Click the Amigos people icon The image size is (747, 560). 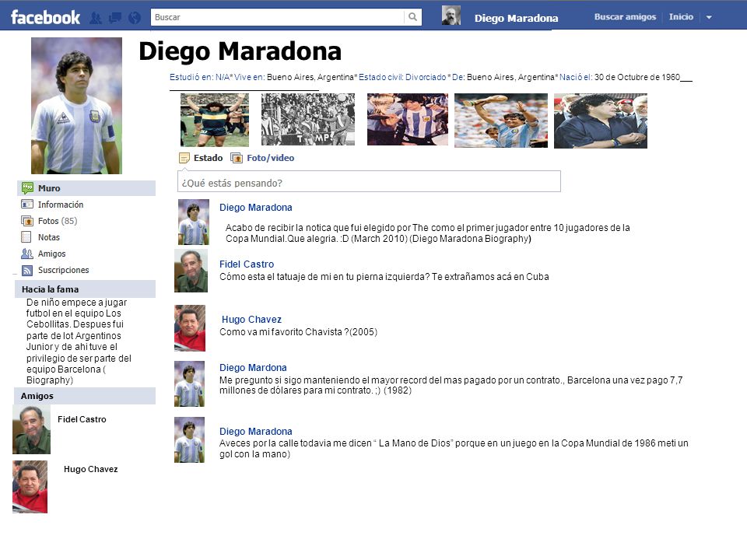[x=27, y=254]
